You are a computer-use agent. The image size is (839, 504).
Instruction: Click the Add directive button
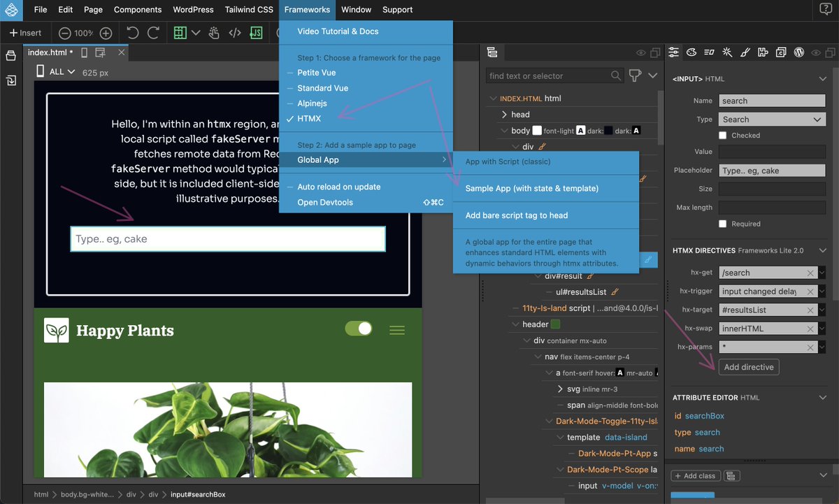[749, 367]
